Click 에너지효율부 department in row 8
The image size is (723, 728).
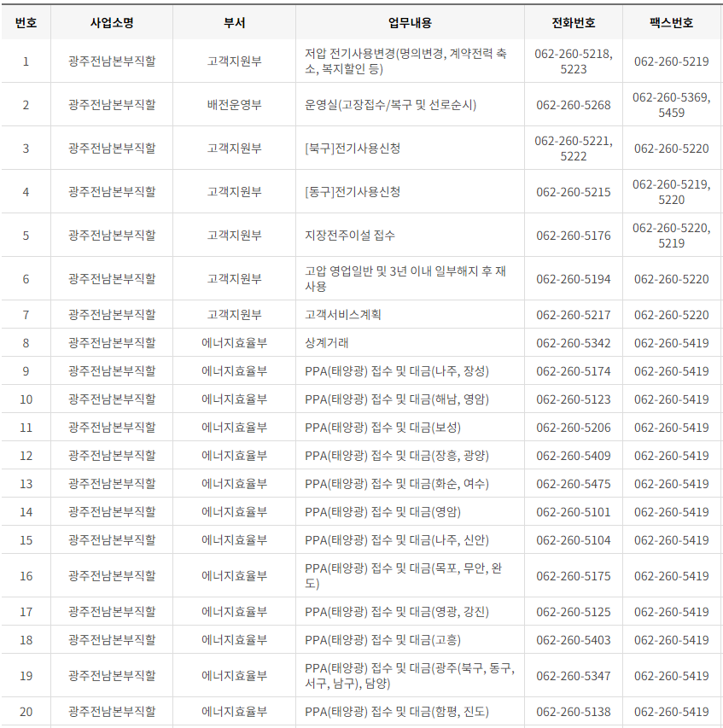pos(235,342)
